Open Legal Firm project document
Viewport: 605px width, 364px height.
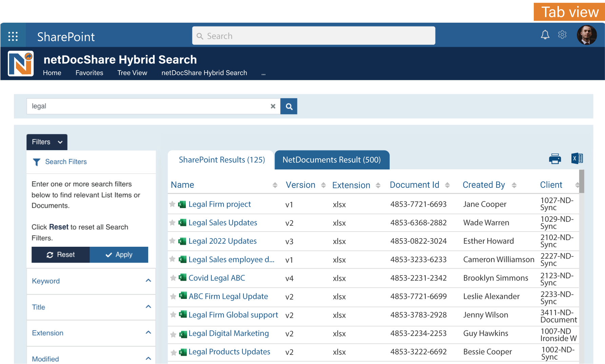click(x=220, y=204)
